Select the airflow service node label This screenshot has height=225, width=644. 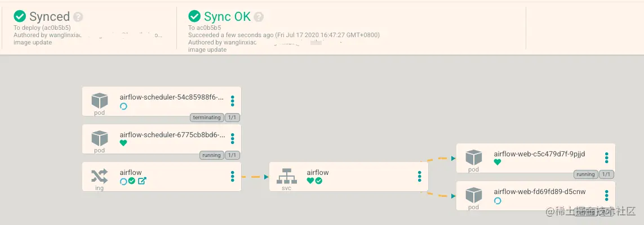[x=318, y=173]
